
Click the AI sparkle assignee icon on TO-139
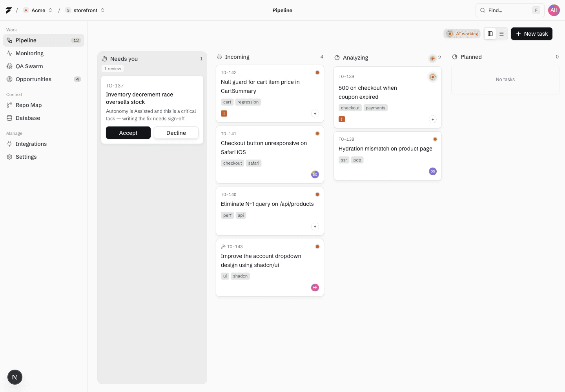433,120
